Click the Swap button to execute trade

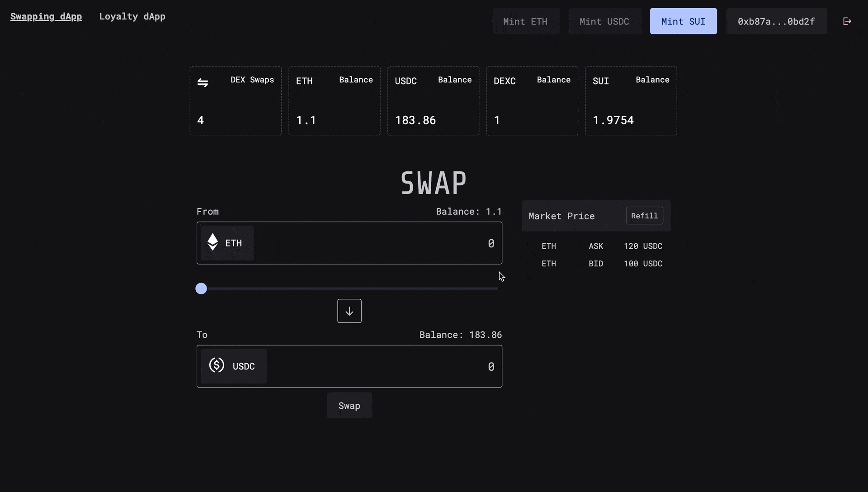pyautogui.click(x=349, y=406)
